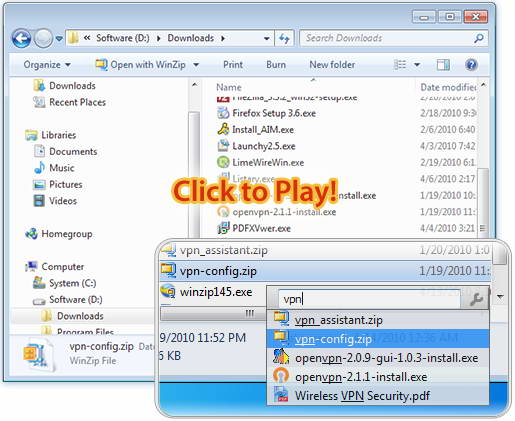
Task: Go back with the Back arrow button
Action: click(x=21, y=39)
